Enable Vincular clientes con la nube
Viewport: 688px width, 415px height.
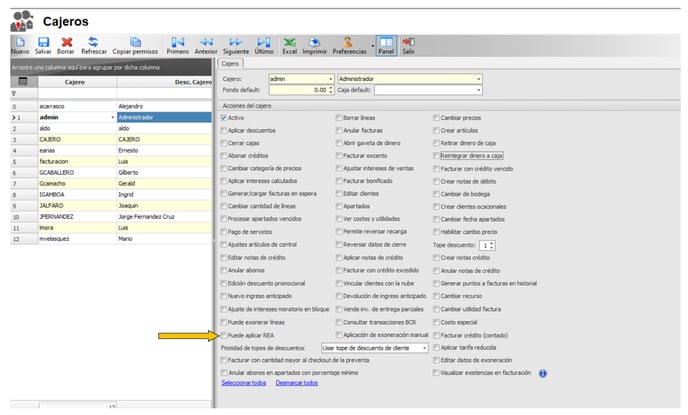tap(339, 284)
